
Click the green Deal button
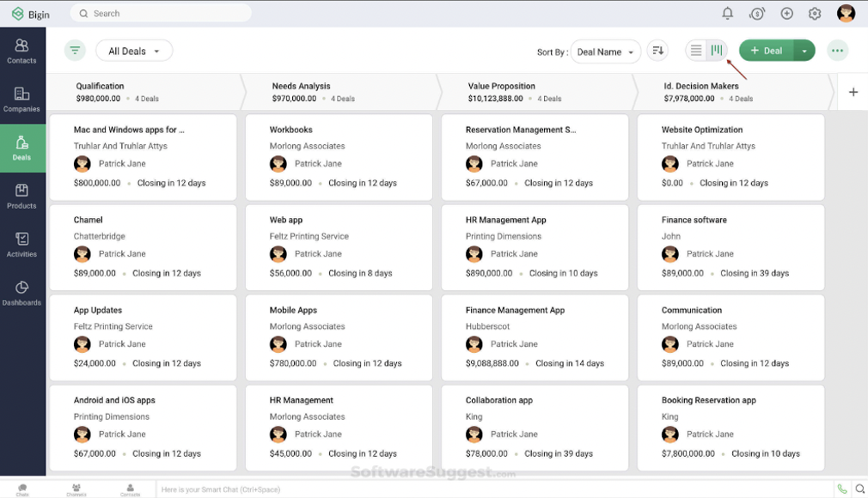click(766, 51)
